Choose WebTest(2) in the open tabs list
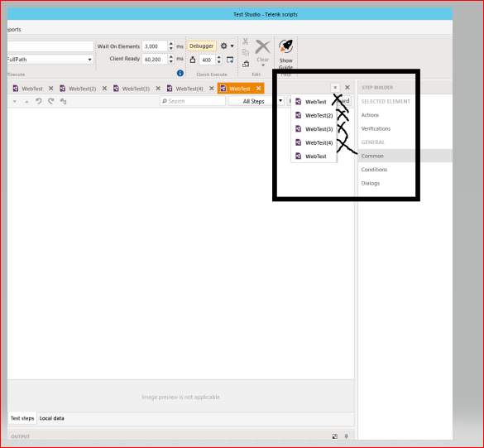 click(x=314, y=115)
